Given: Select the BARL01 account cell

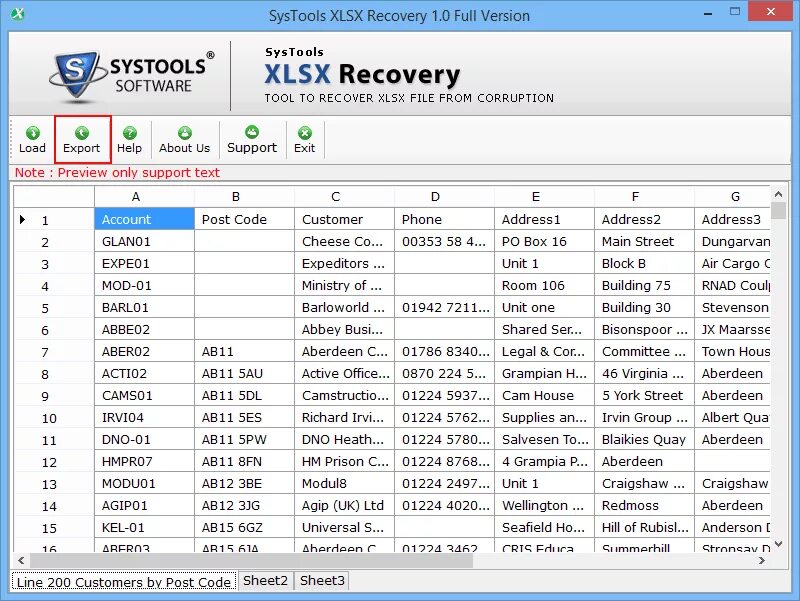Looking at the screenshot, I should (x=144, y=307).
